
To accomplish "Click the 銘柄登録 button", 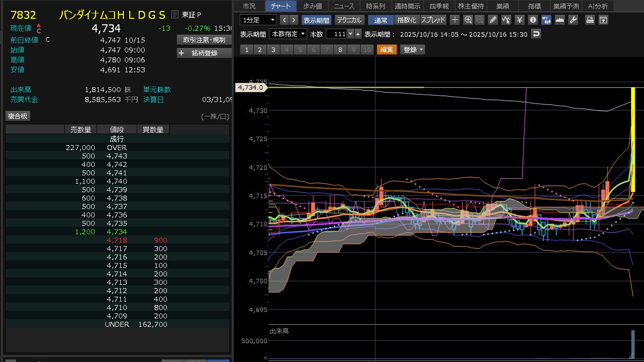I will (204, 53).
